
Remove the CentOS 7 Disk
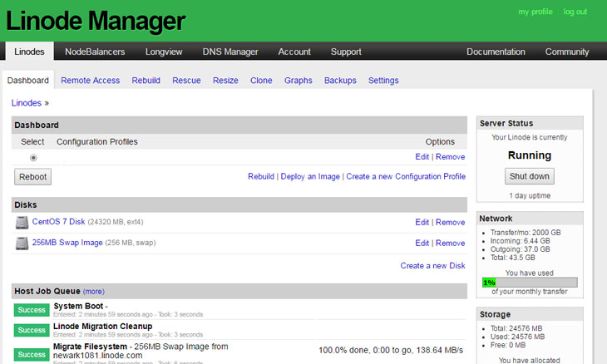(x=450, y=222)
